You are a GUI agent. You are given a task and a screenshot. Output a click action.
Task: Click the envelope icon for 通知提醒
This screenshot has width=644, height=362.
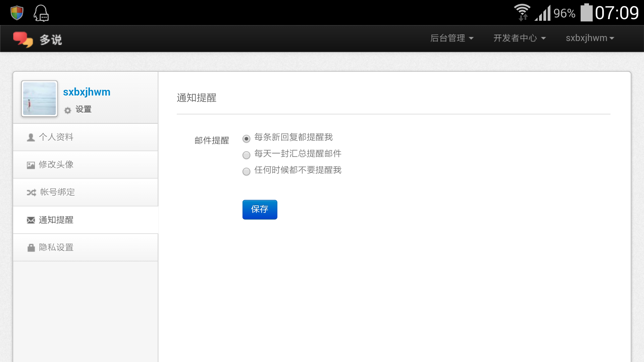31,220
